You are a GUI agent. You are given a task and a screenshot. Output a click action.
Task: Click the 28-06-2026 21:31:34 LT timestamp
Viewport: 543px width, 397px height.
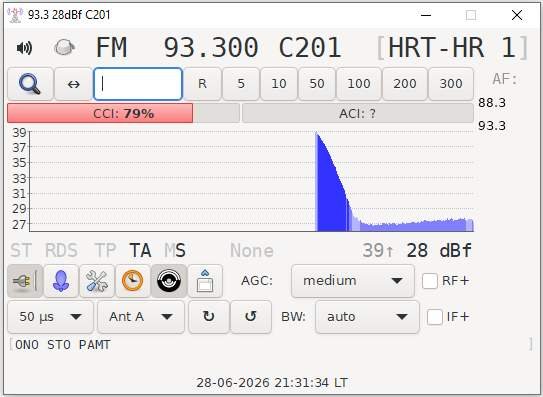(x=272, y=383)
